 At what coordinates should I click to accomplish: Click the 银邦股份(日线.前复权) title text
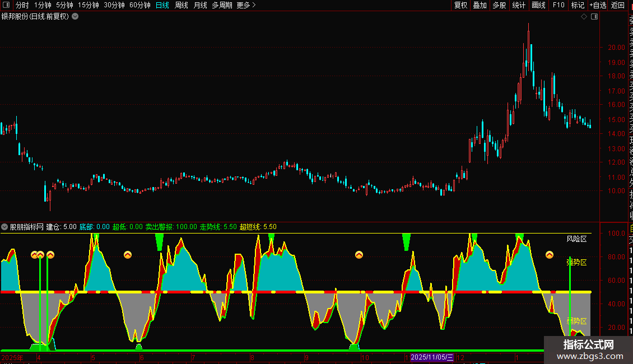tap(35, 17)
